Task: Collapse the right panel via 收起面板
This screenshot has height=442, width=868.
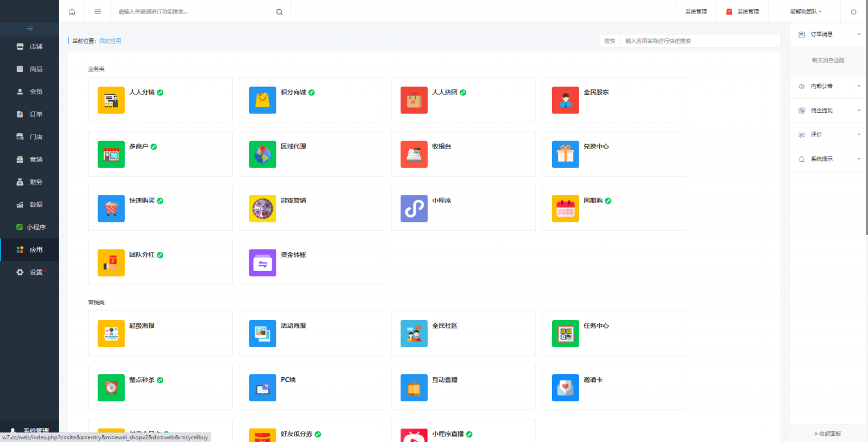Action: [x=827, y=434]
